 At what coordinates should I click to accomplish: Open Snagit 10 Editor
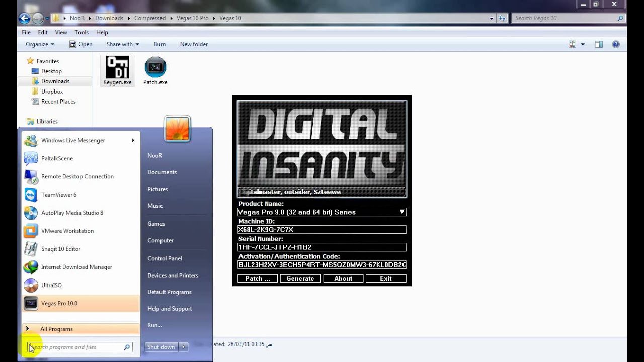pyautogui.click(x=79, y=249)
